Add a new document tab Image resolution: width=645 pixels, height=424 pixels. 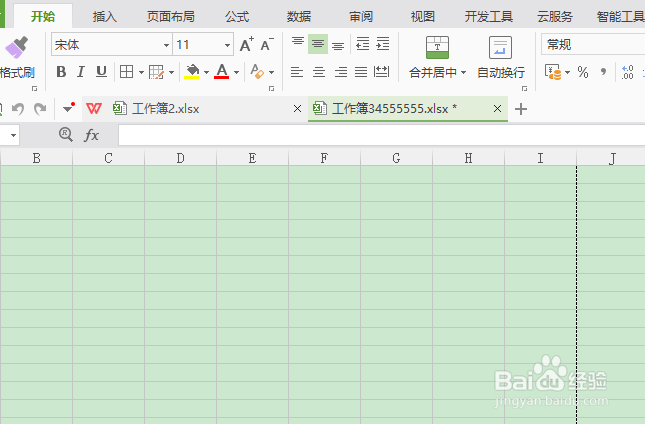(x=521, y=109)
